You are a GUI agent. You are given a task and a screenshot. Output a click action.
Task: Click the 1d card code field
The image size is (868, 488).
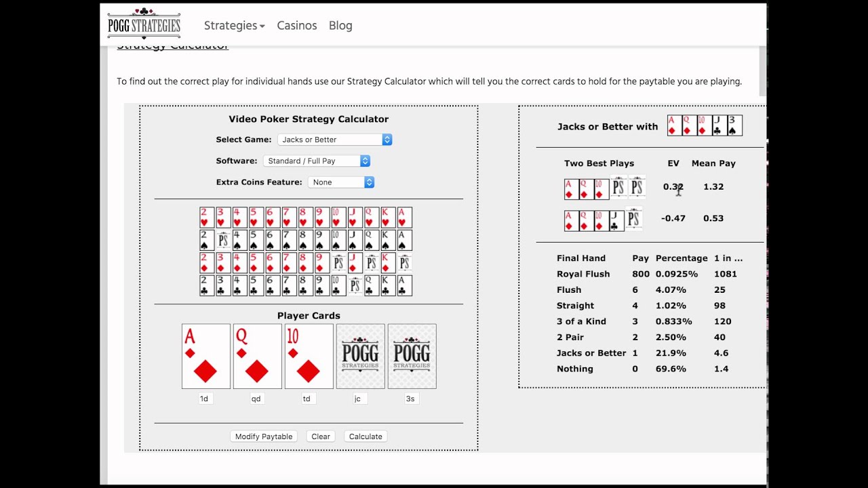pos(206,399)
